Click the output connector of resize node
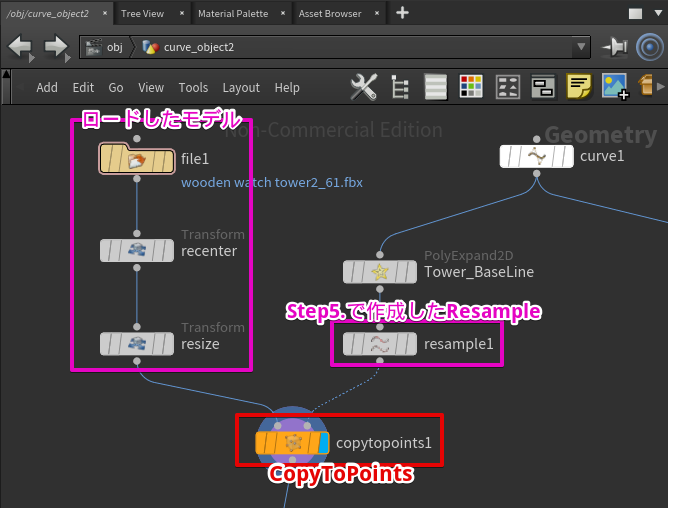 click(x=137, y=361)
